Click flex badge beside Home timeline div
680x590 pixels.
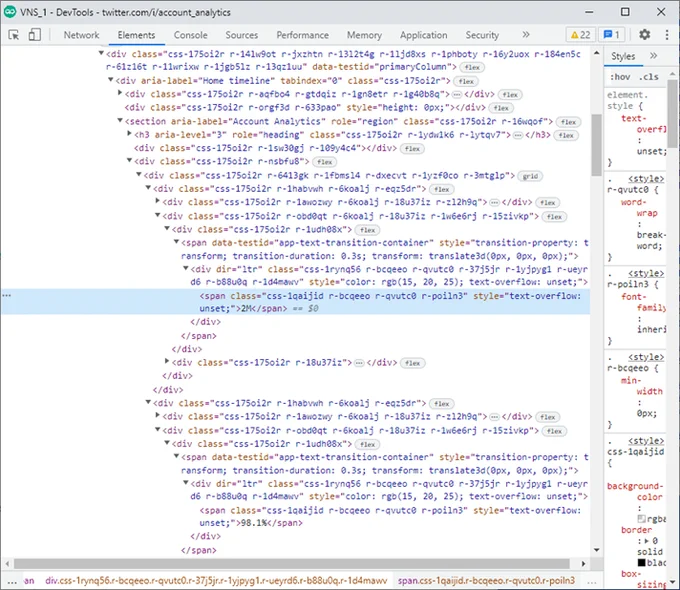pos(466,81)
